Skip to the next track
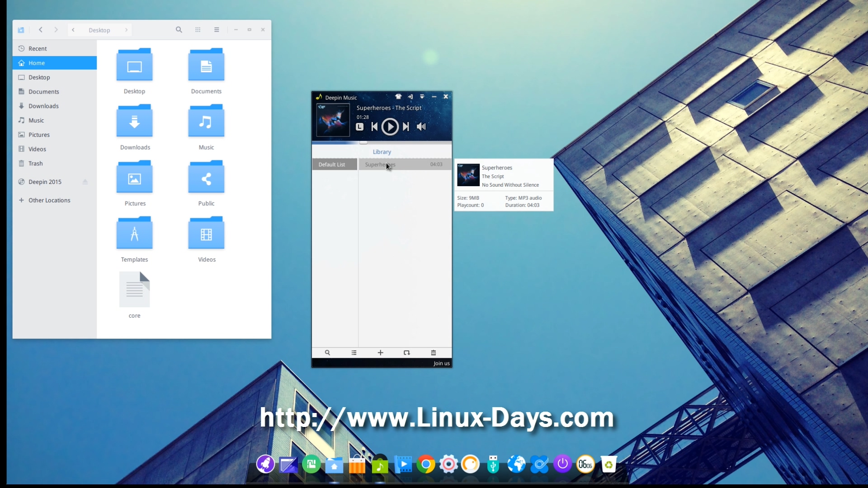 (x=406, y=127)
